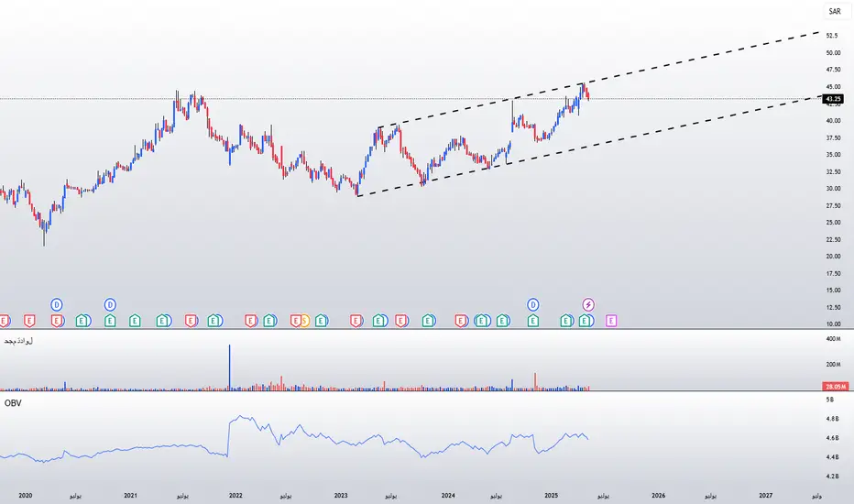854x504 pixels.
Task: Click the green E marker under the late 2024 dividend marker
Action: tap(532, 321)
